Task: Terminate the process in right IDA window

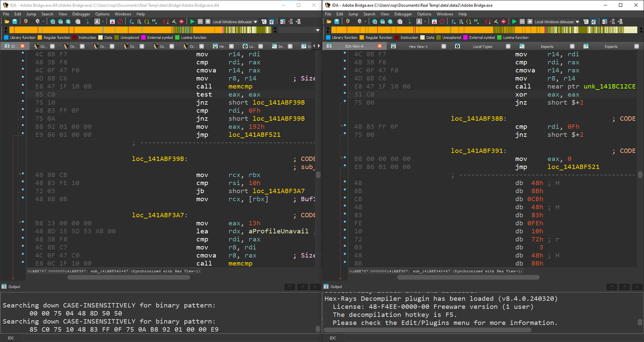Action: click(530, 22)
